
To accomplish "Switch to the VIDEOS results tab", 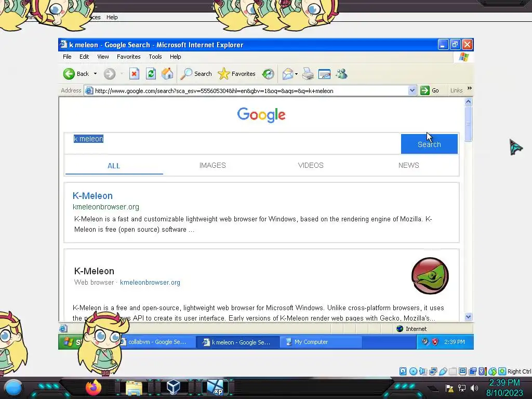I will [311, 165].
